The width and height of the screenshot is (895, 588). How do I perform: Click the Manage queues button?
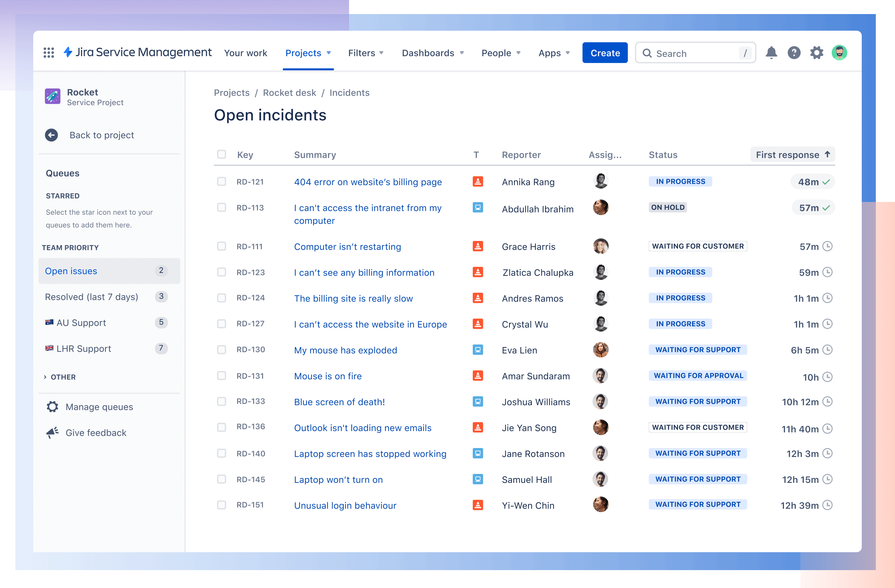pos(99,406)
